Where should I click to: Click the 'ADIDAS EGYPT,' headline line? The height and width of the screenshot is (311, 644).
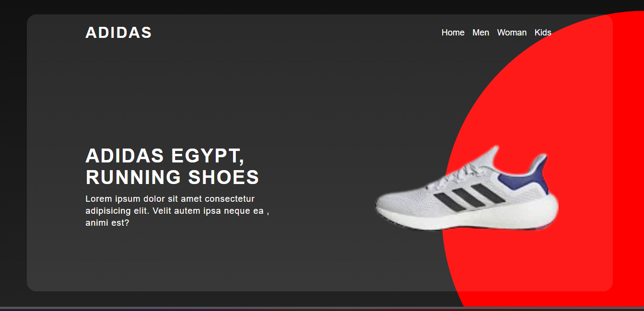tap(165, 156)
